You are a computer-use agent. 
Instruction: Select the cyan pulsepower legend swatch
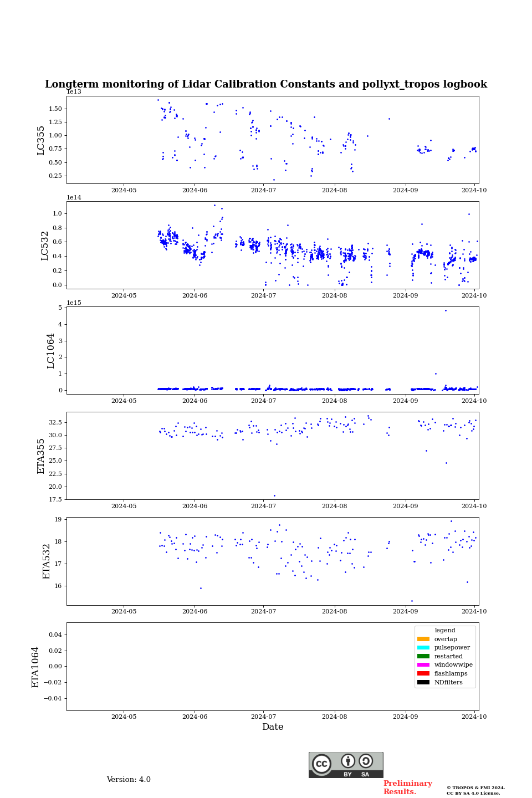423,648
